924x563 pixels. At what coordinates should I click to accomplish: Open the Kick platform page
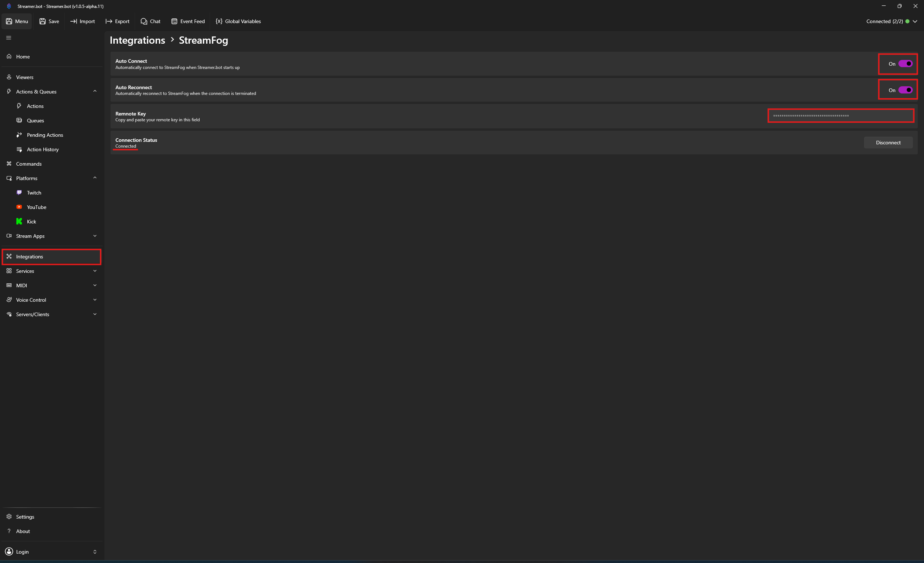click(x=52, y=222)
